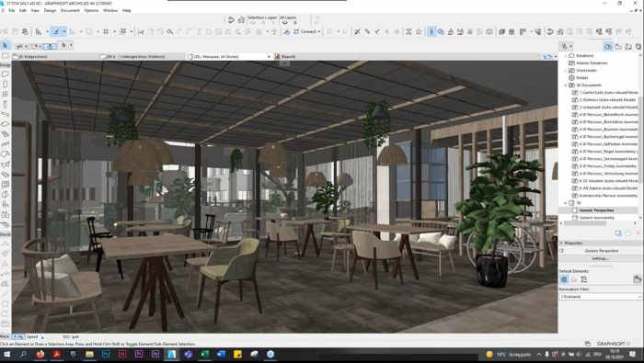Toggle the highlighted pencil guide-line tool
Screen dimensions: 644x363
55,31
